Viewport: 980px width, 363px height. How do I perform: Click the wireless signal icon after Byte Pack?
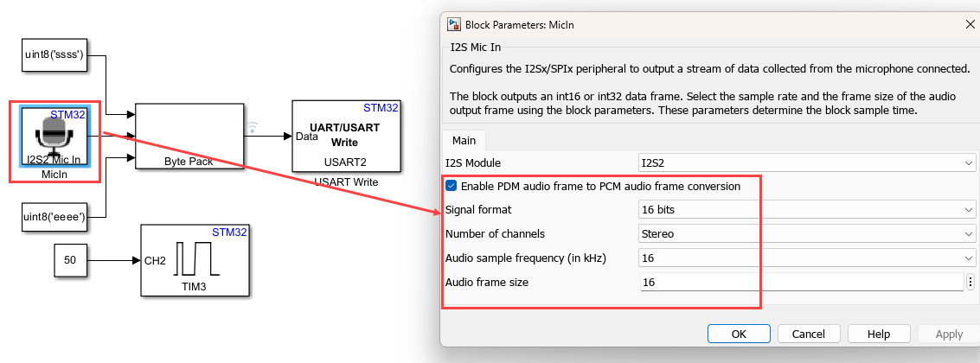click(x=253, y=128)
